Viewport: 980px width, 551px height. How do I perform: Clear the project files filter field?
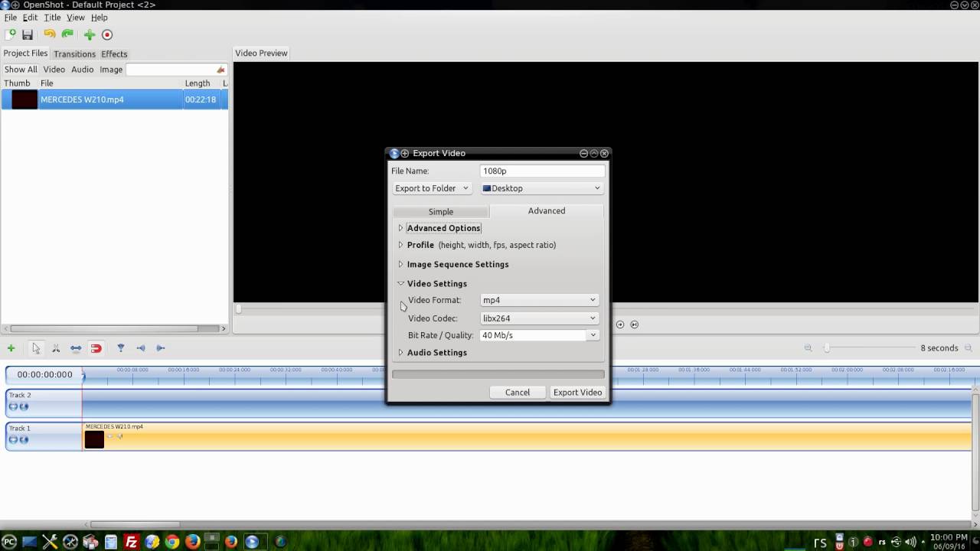click(220, 70)
